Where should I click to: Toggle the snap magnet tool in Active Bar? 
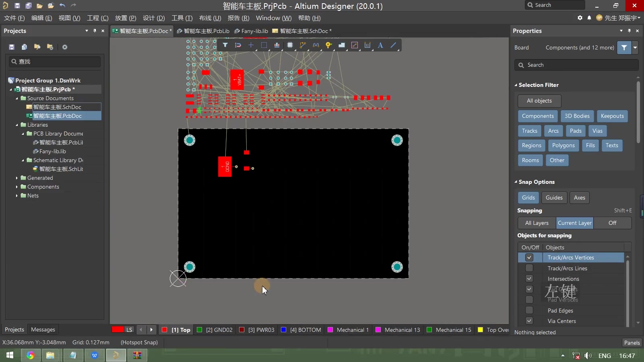coord(238,45)
